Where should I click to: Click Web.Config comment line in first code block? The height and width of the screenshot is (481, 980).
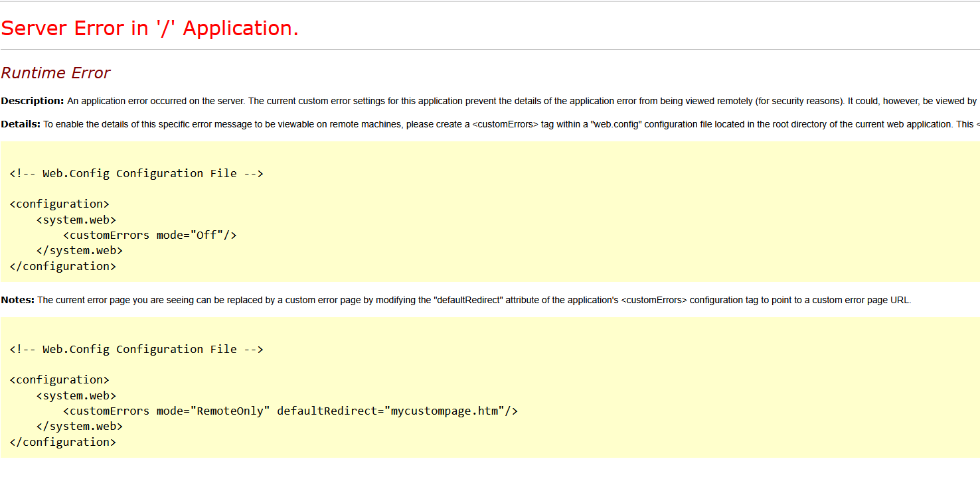[x=136, y=173]
